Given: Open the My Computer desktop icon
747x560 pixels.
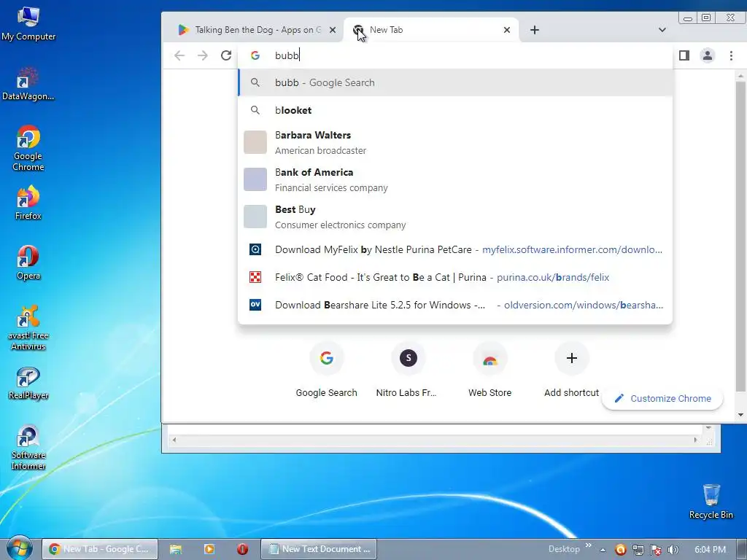Looking at the screenshot, I should (28, 23).
